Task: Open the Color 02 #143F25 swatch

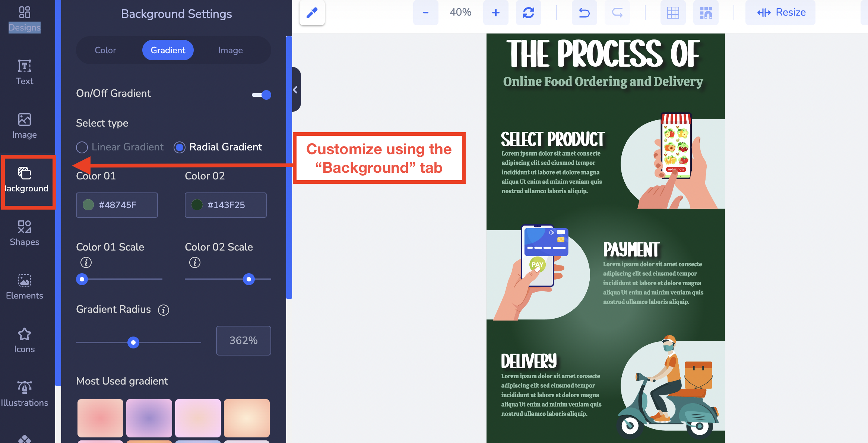Action: coord(226,205)
